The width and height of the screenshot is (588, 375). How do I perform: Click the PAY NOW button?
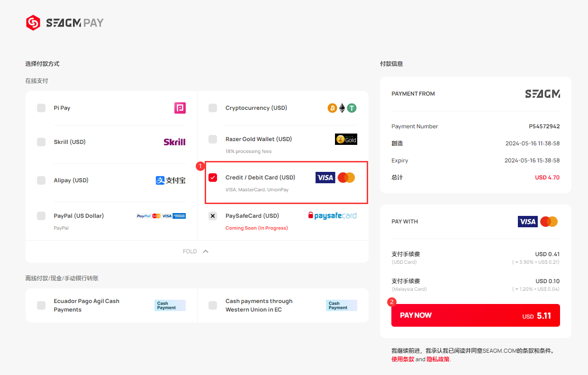pos(476,315)
